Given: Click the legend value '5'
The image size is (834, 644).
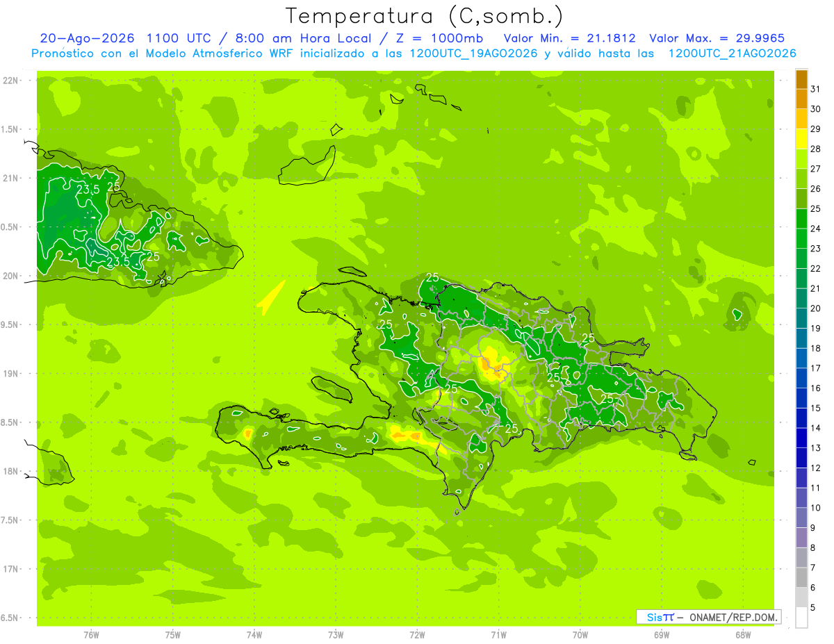Looking at the screenshot, I should point(813,608).
